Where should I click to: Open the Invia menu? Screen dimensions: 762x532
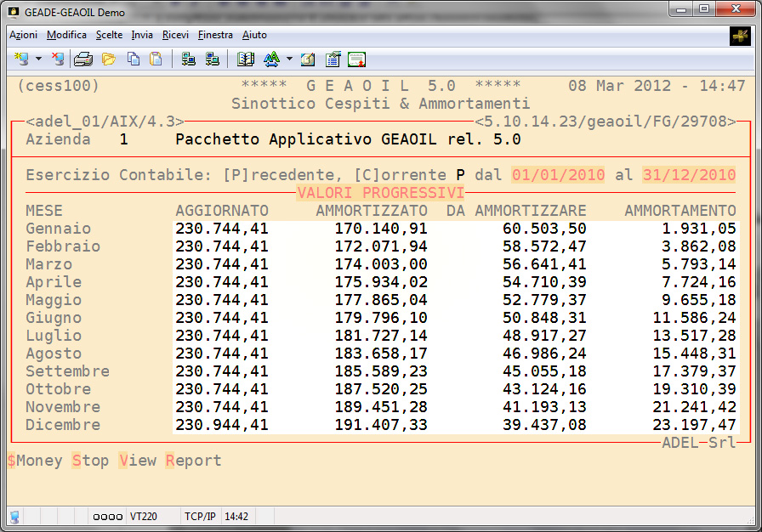(x=142, y=35)
